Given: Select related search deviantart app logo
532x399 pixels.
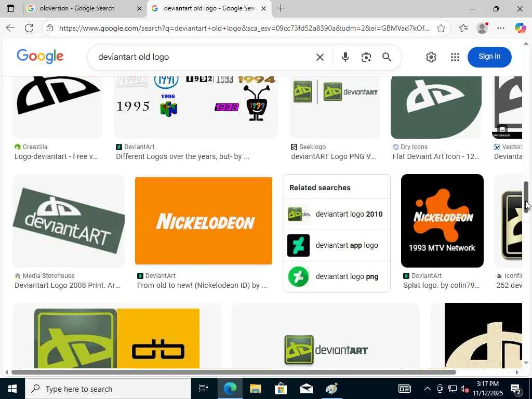Looking at the screenshot, I should pyautogui.click(x=336, y=245).
